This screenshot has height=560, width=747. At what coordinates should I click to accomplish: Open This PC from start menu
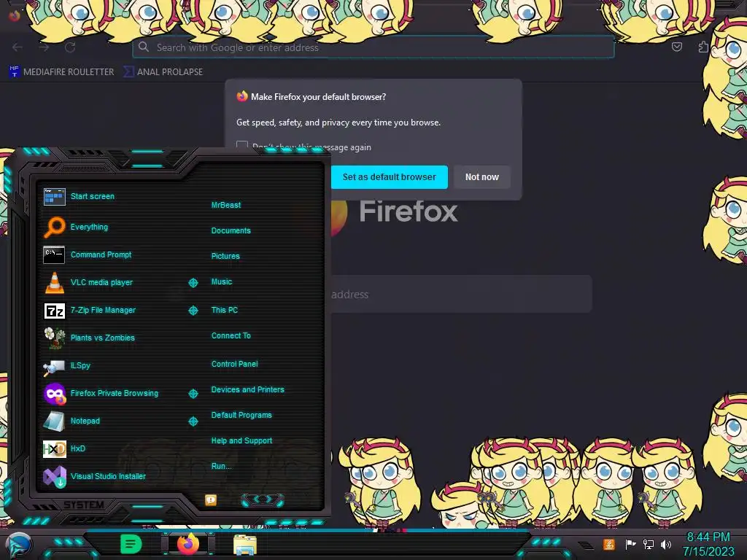[x=225, y=310]
